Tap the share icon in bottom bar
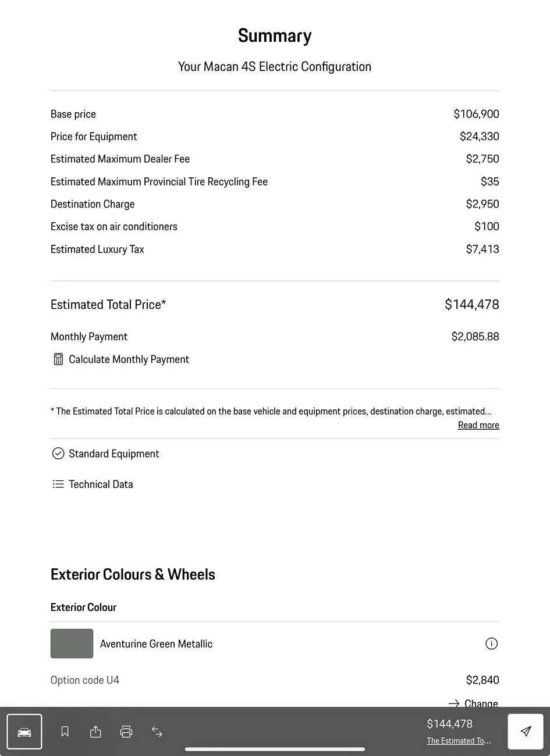The height and width of the screenshot is (756, 550). (95, 732)
